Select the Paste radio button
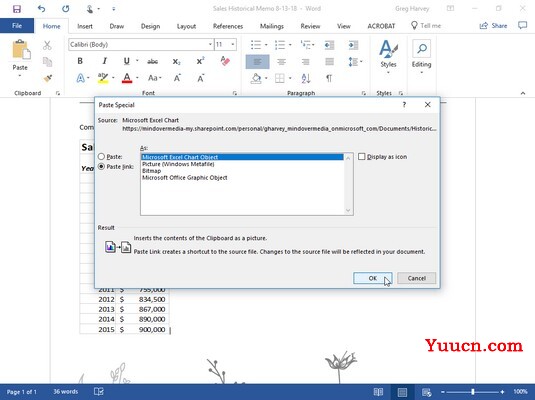The image size is (535, 400). click(101, 157)
